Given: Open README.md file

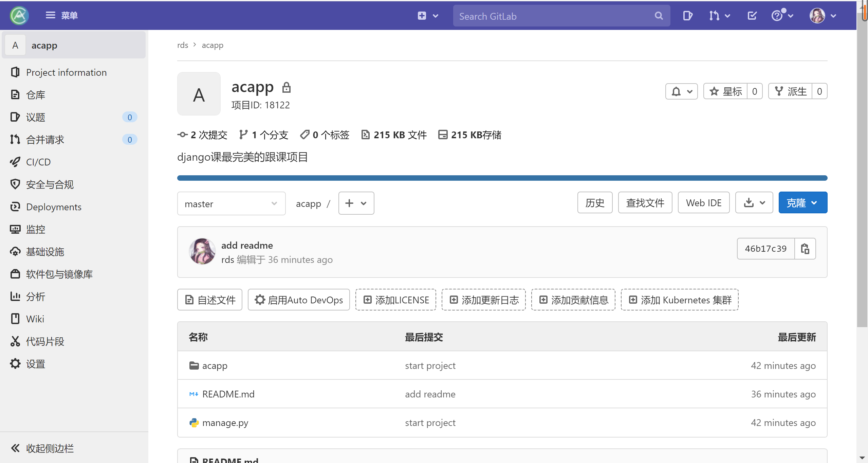Looking at the screenshot, I should click(x=228, y=394).
